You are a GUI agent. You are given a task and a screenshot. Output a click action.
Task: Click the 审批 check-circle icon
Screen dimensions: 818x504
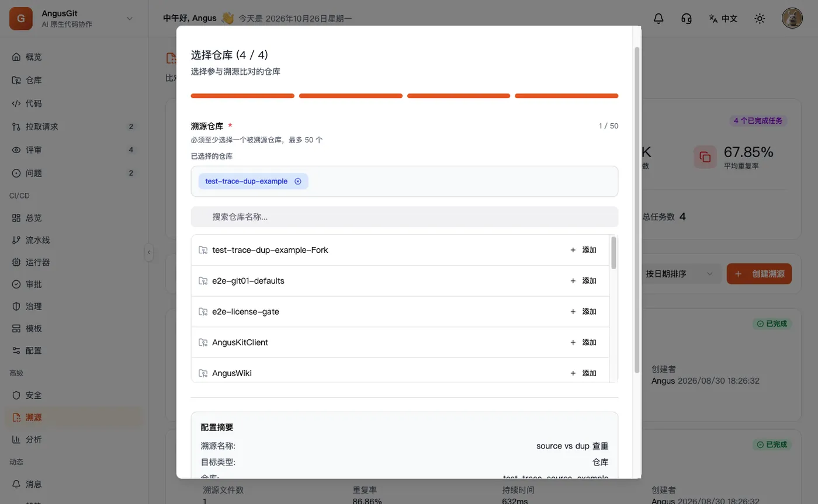[16, 284]
